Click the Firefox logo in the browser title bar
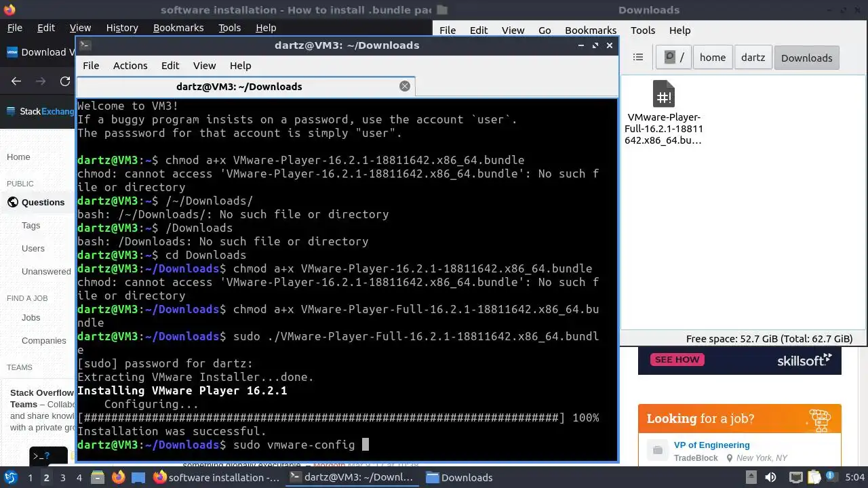 pos(11,9)
